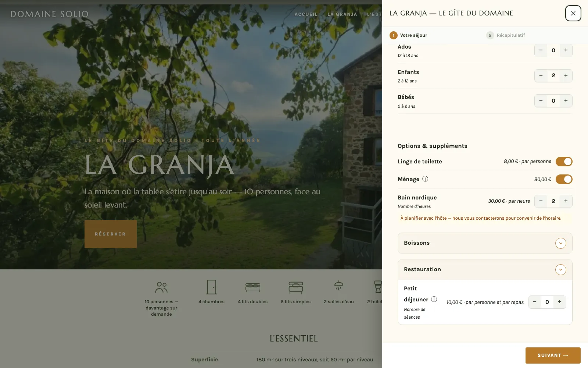The width and height of the screenshot is (588, 368).
Task: Increase the Enfants count
Action: 566,75
